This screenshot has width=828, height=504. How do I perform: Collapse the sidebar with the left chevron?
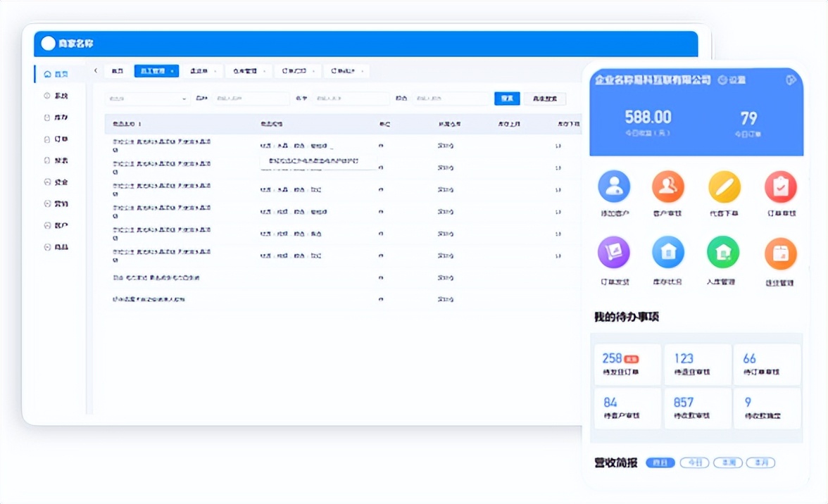[96, 71]
